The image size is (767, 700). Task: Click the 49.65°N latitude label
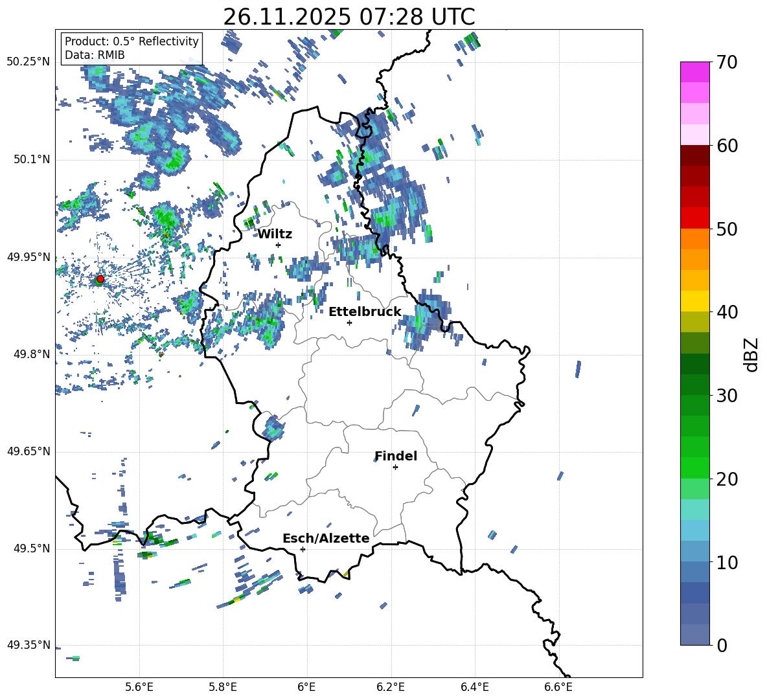point(29,451)
